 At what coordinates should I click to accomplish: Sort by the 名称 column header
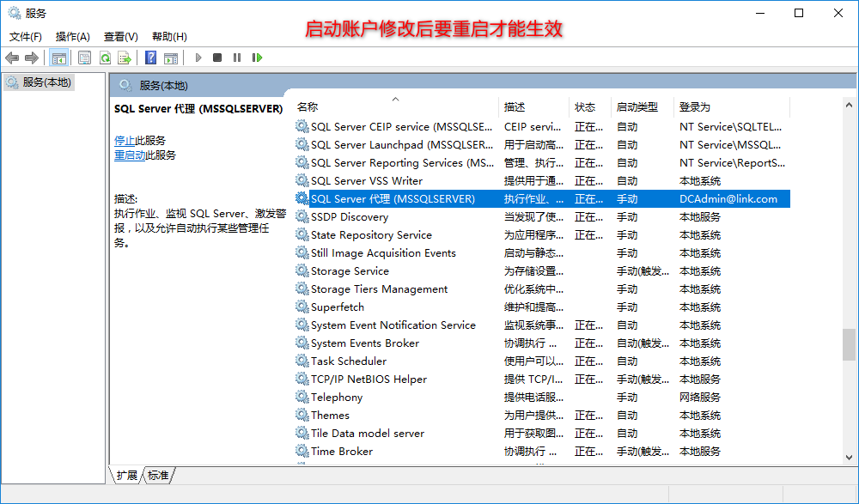397,106
